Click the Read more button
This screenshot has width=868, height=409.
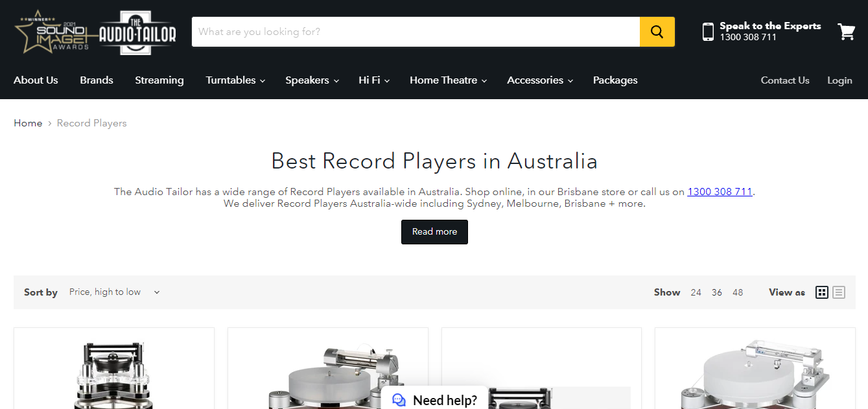click(434, 232)
